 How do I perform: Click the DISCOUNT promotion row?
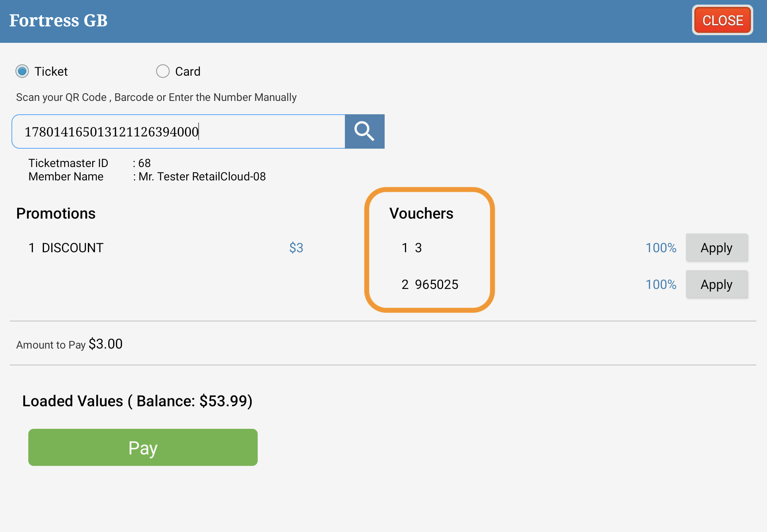pos(166,248)
